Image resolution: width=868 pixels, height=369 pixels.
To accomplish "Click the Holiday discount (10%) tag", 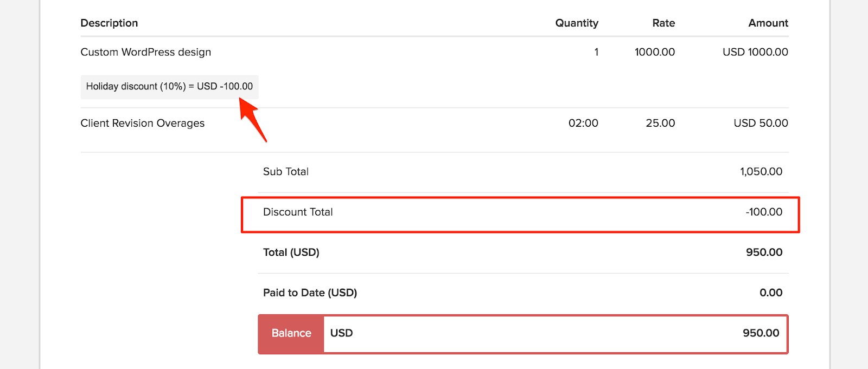I will [x=169, y=87].
